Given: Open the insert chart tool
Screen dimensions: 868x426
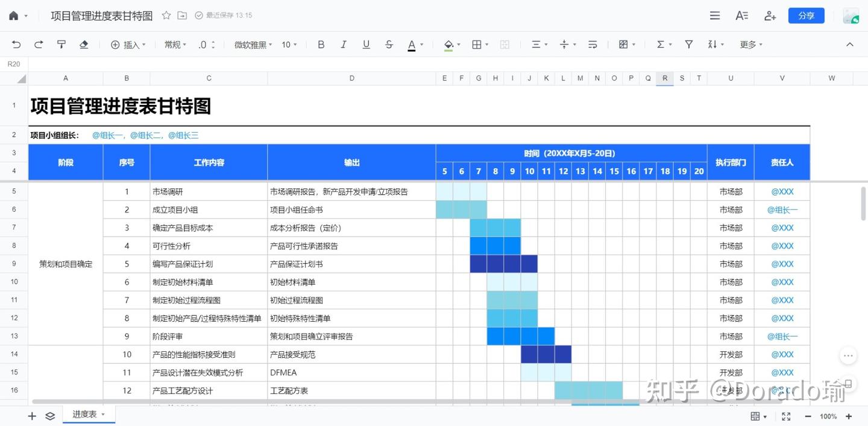Looking at the screenshot, I should coord(623,45).
